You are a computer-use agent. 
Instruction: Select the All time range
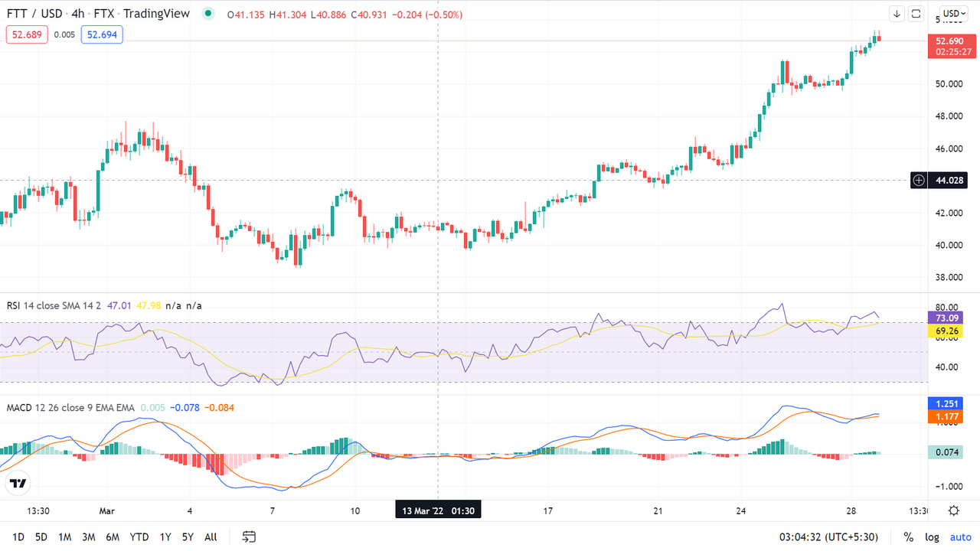coord(211,537)
